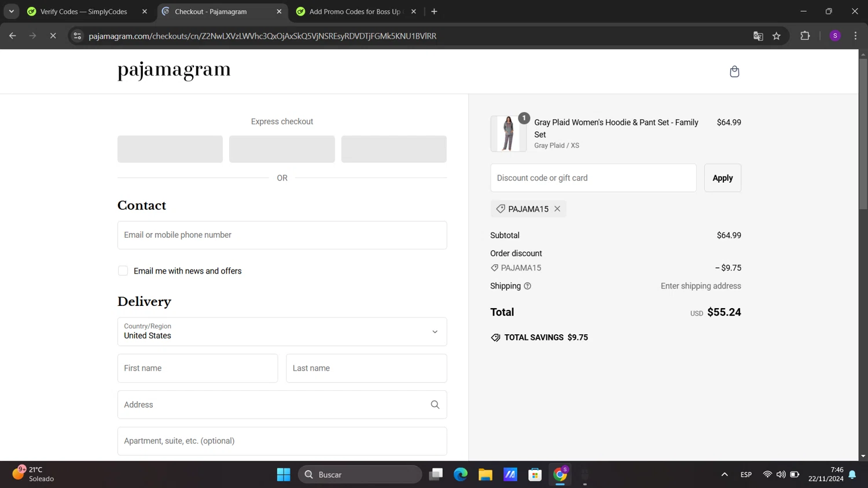This screenshot has width=868, height=488.
Task: Bookmark this page with the star icon
Action: pyautogui.click(x=777, y=36)
